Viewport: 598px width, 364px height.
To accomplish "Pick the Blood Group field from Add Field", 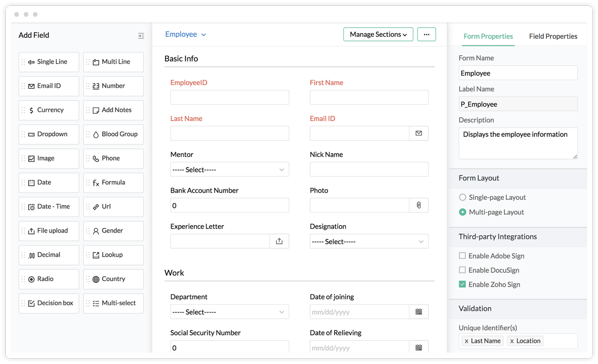I will tap(114, 134).
